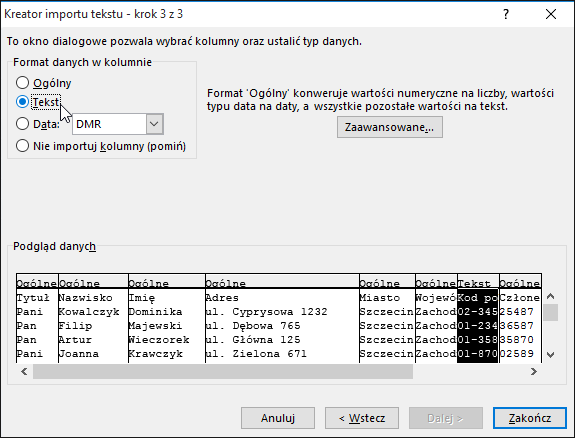Click postal code cell '01-870'
The height and width of the screenshot is (438, 575).
[x=478, y=354]
